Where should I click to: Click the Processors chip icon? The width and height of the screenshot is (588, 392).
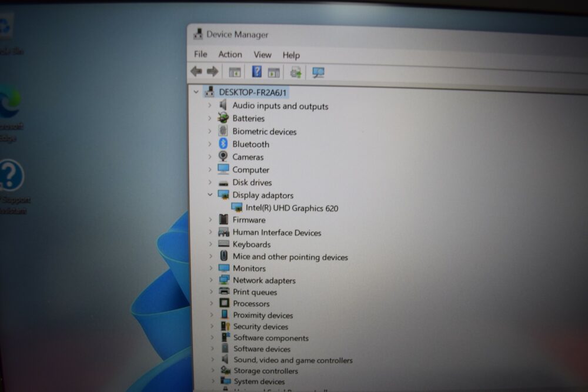click(224, 303)
